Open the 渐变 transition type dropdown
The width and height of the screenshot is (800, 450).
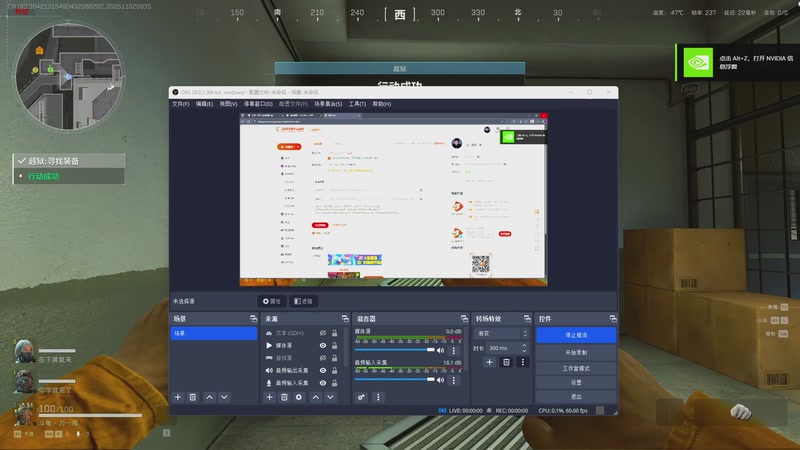point(502,333)
